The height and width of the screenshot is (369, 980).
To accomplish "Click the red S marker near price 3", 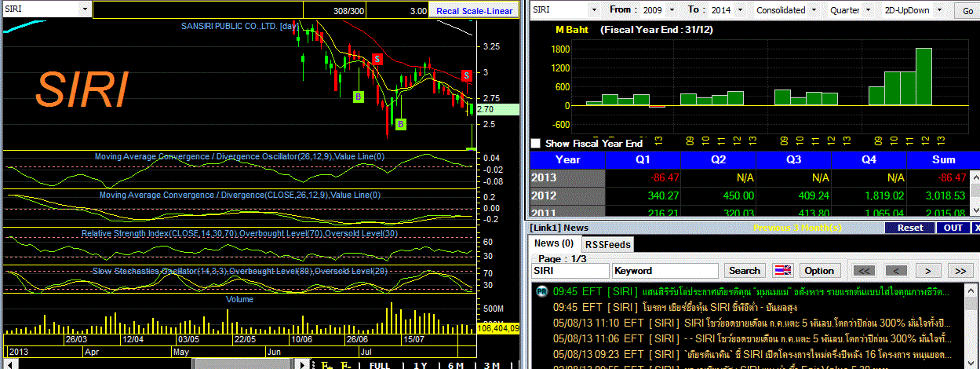I will coord(466,75).
